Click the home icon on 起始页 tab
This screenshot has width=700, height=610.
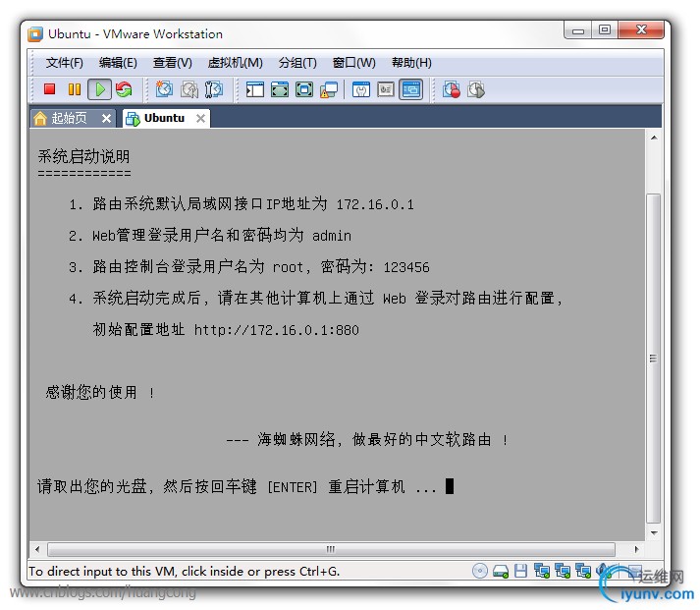[x=40, y=118]
